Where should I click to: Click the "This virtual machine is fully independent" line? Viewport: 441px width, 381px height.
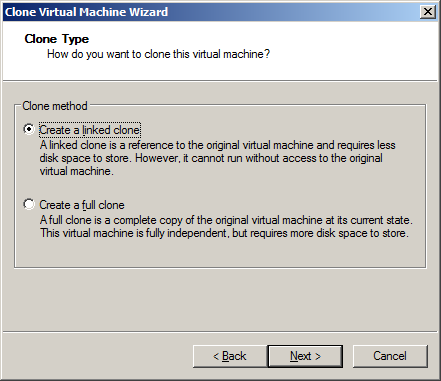point(224,233)
